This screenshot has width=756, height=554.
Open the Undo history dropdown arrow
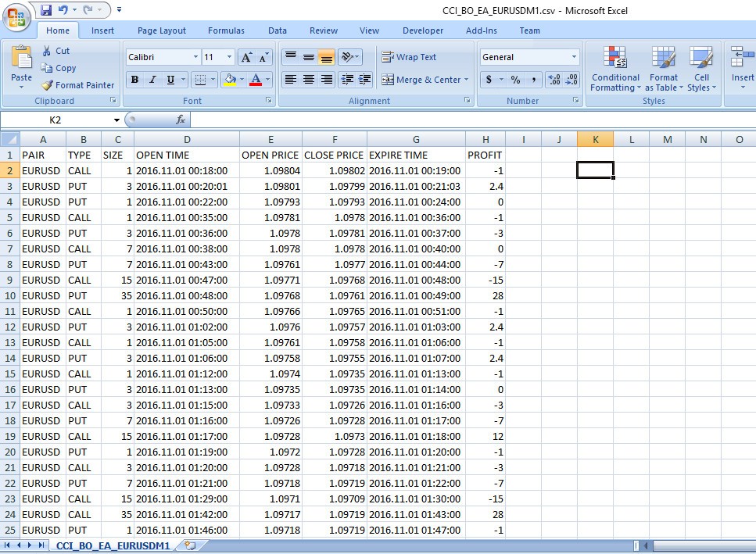point(74,9)
